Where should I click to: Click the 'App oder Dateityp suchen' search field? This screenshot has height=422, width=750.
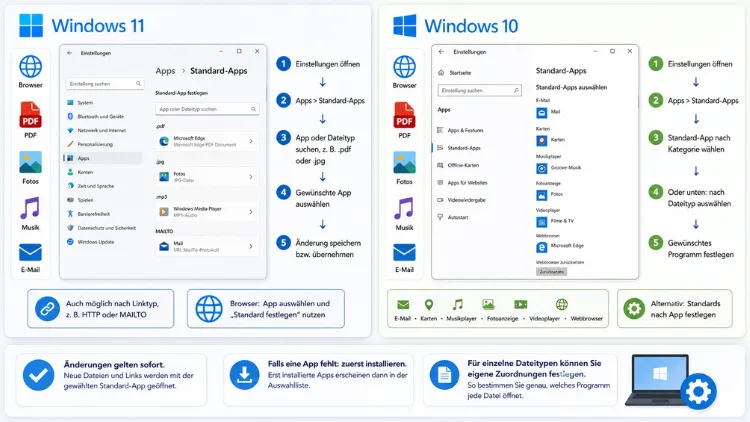pos(207,109)
